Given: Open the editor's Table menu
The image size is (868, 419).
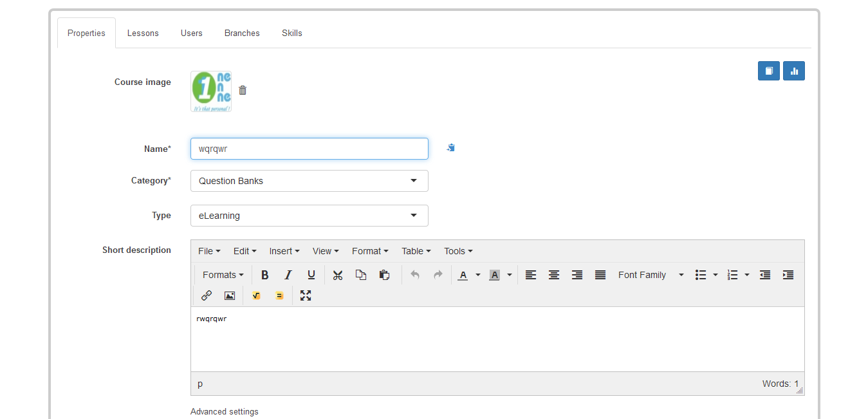Looking at the screenshot, I should click(416, 251).
